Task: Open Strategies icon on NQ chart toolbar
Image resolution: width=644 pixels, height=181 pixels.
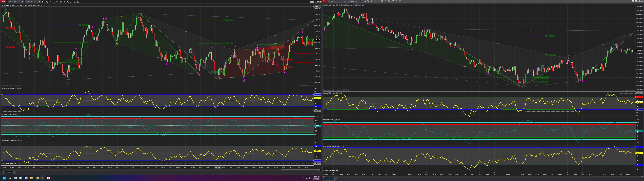Action: 393,1
